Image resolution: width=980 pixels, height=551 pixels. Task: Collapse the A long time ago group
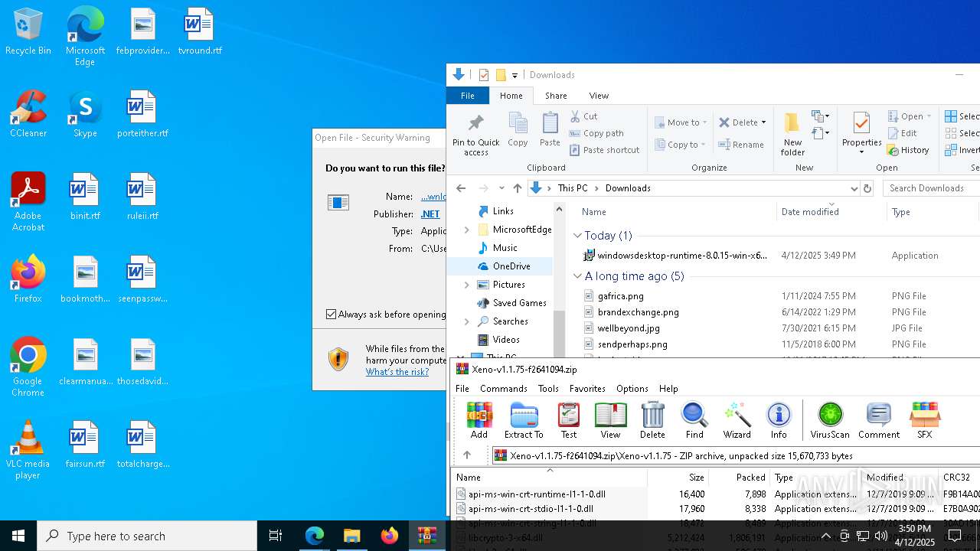click(577, 276)
